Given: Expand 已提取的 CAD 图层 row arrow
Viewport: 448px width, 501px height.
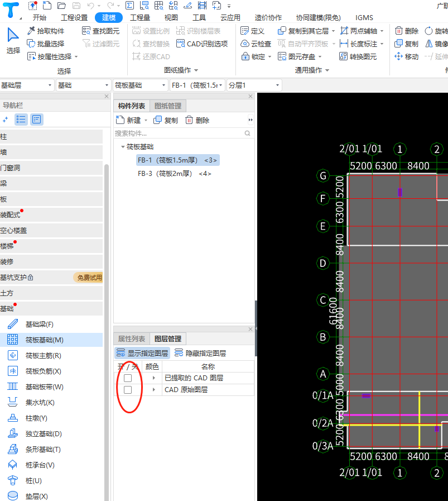Looking at the screenshot, I should tap(154, 378).
